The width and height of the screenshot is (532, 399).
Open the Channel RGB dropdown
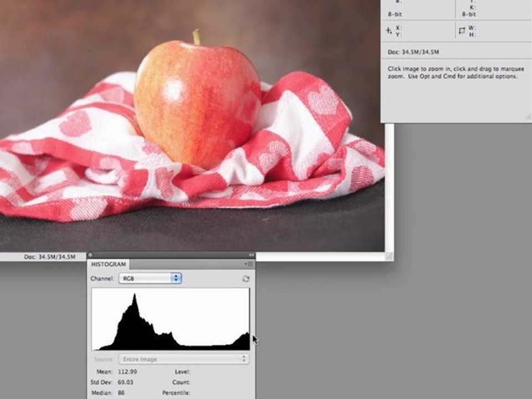tap(150, 279)
